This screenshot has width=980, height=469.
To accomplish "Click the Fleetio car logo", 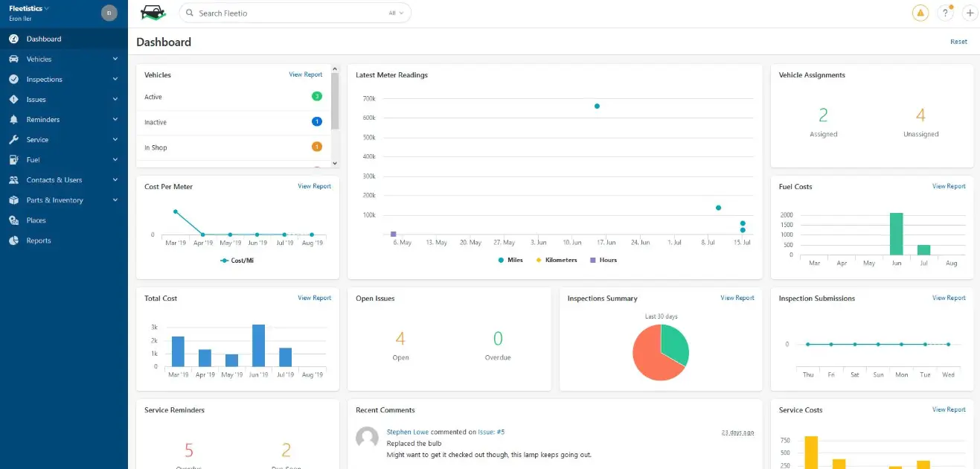I will coord(153,13).
